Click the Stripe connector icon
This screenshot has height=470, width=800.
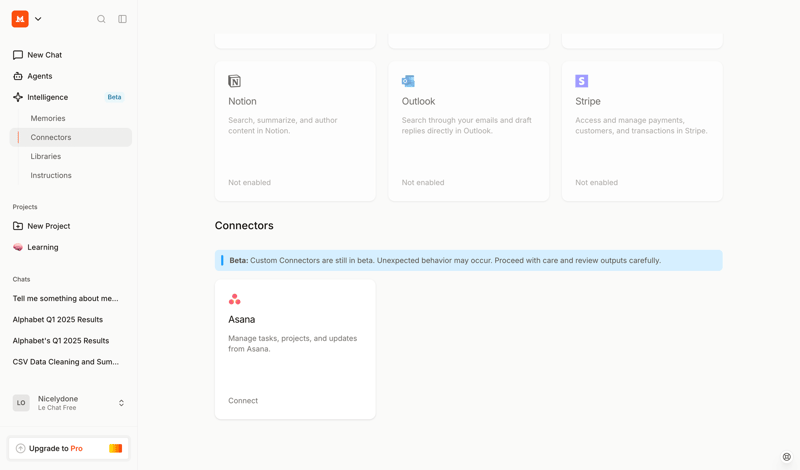[x=581, y=81]
